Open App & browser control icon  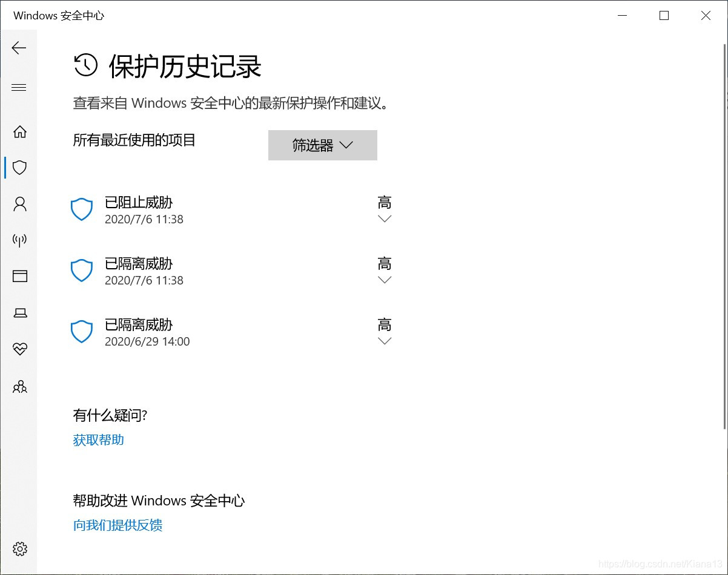click(20, 277)
